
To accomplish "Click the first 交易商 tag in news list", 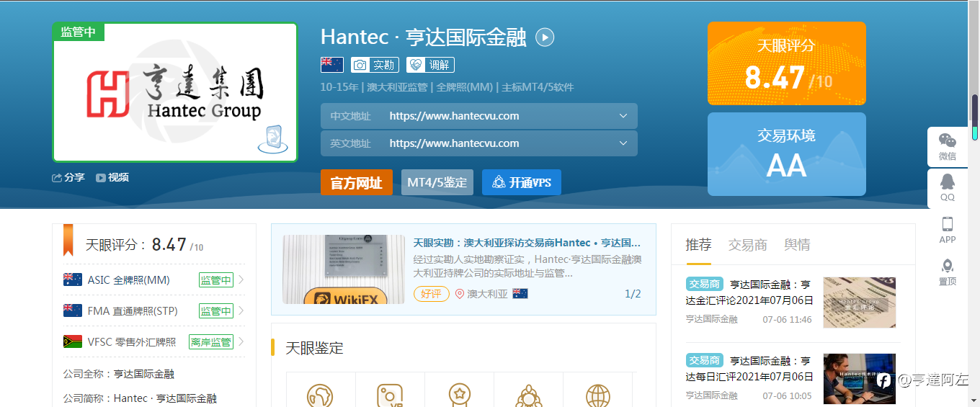I will point(705,283).
